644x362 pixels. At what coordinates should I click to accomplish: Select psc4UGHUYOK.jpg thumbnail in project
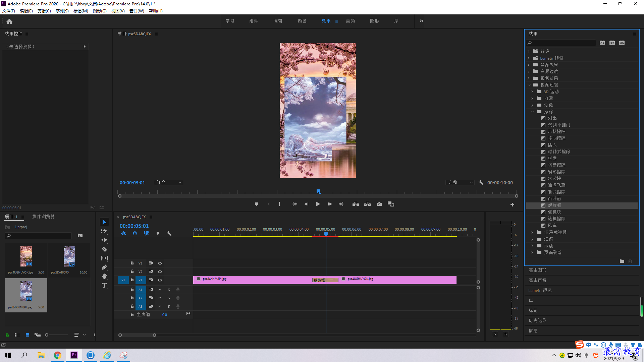[x=26, y=256]
